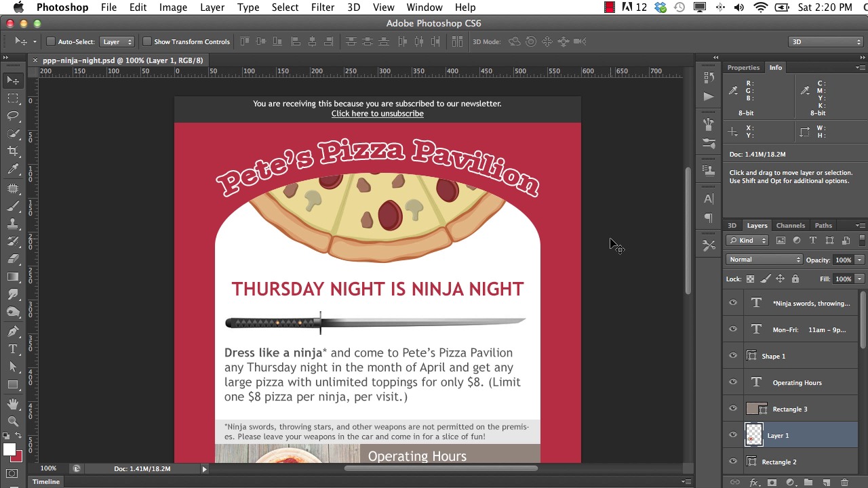
Task: Hide the Rectangle 3 layer
Action: [x=733, y=409]
